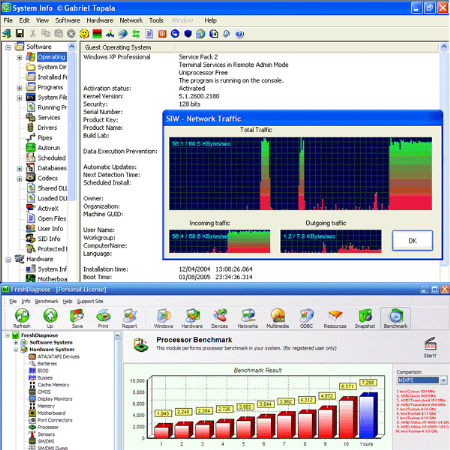Click the blue shield toolbar icon
This screenshot has width=450, height=450.
point(188,33)
